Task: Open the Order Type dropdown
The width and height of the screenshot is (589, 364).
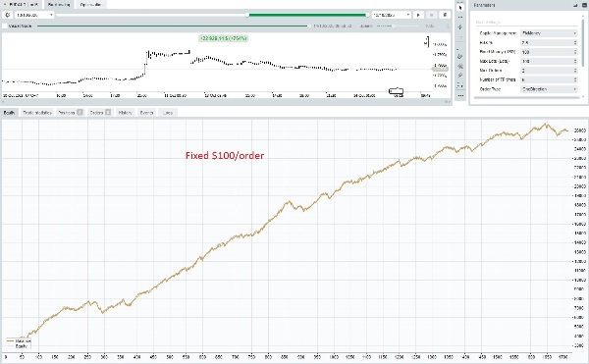Action: pyautogui.click(x=549, y=89)
